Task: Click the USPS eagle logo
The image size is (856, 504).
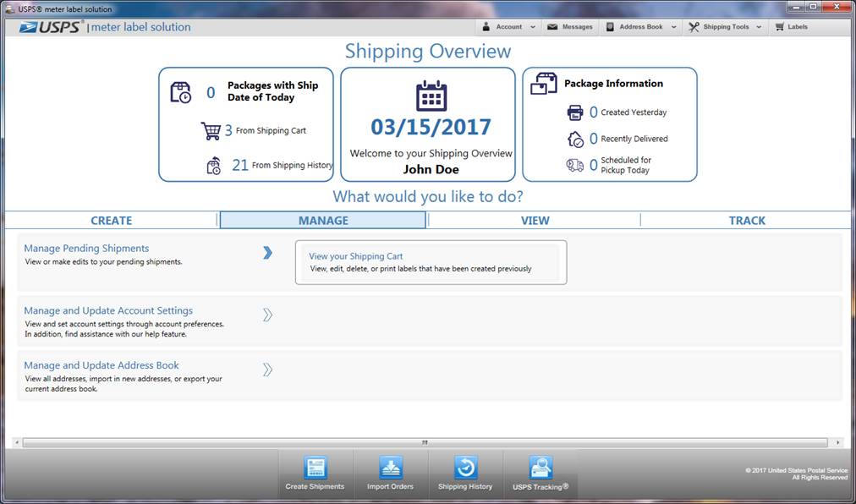Action: click(x=29, y=27)
